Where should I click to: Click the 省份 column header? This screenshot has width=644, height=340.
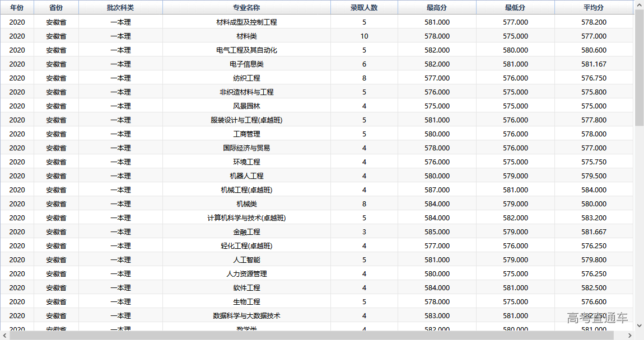(x=56, y=8)
